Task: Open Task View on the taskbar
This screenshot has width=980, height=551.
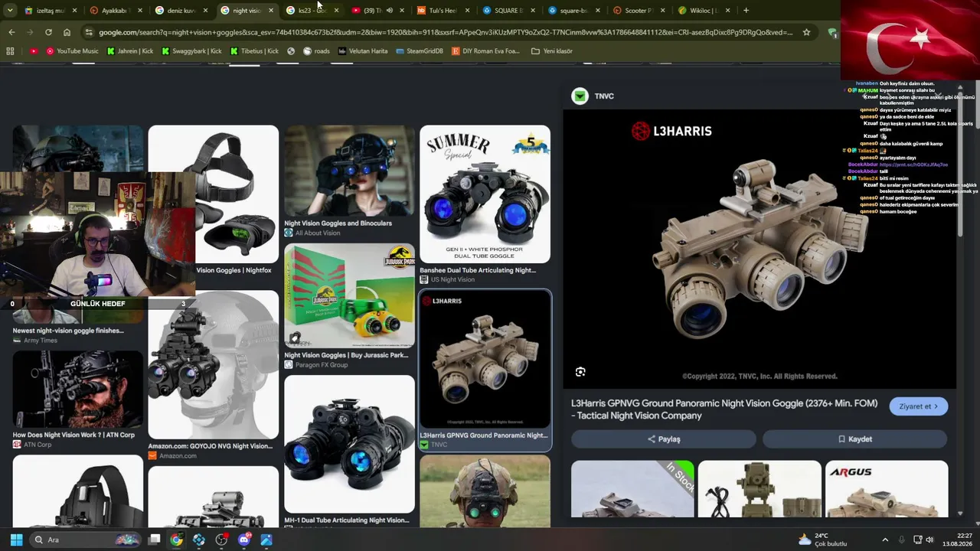Action: point(154,540)
